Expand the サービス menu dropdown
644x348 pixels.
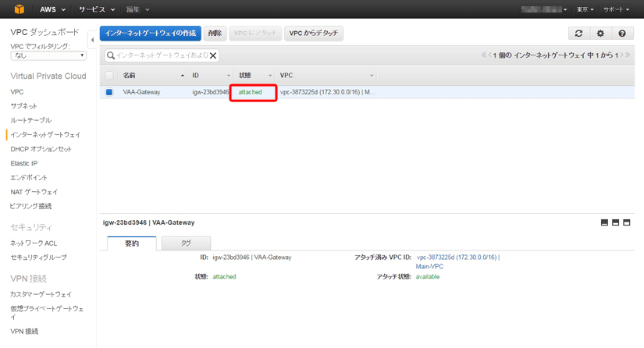(97, 9)
